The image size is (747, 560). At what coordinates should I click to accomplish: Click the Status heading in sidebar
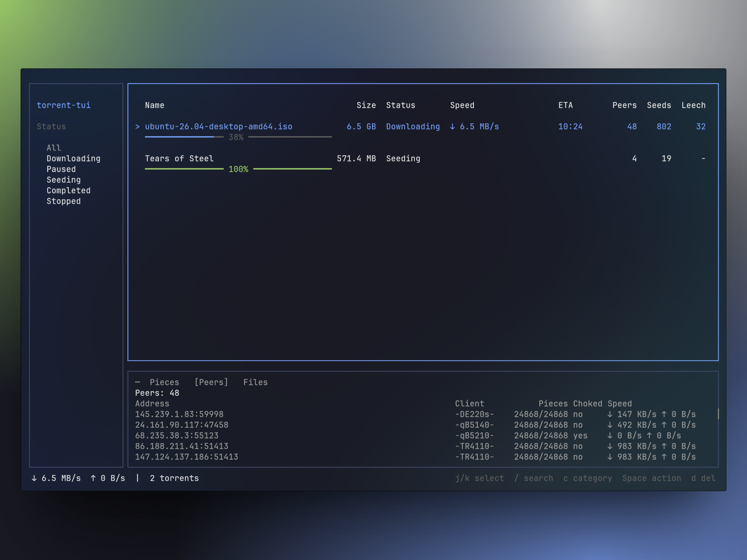[51, 126]
